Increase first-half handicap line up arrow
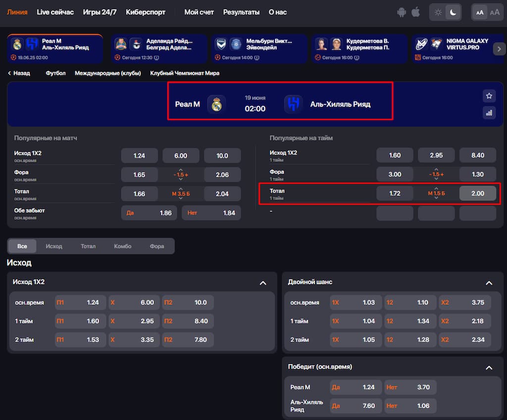Viewport: 507px width, 420px height. coord(436,169)
